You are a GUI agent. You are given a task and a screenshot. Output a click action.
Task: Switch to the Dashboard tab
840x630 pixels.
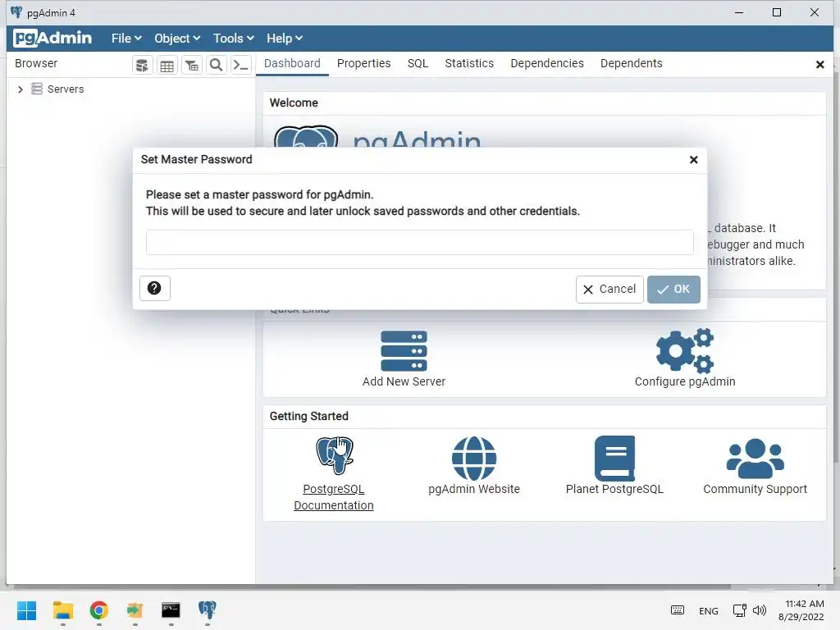tap(292, 63)
